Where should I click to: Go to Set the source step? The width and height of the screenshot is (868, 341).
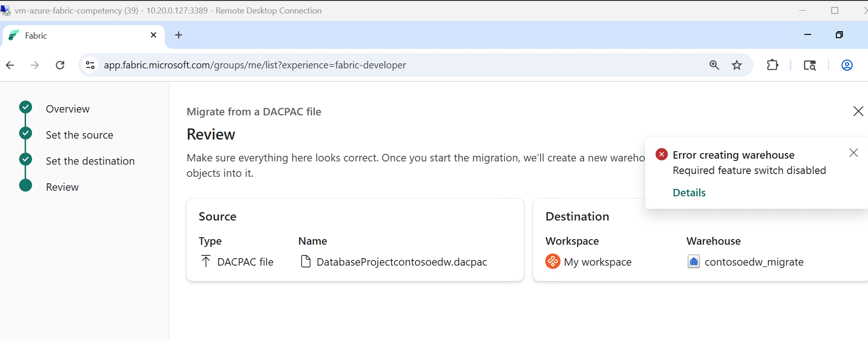click(79, 135)
